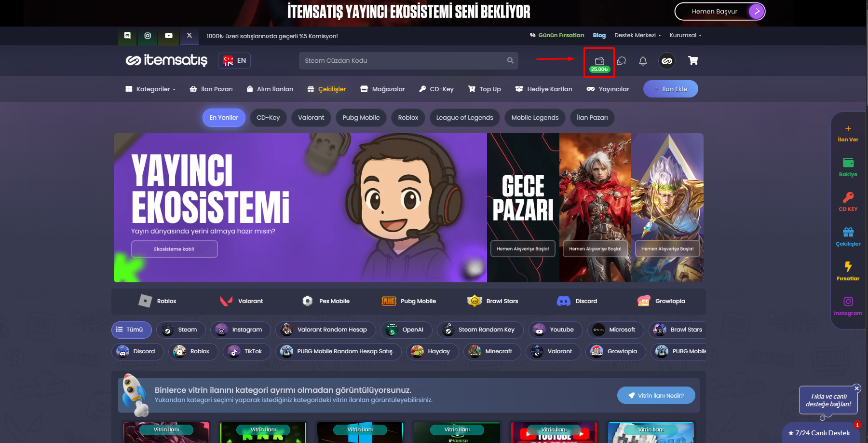868x443 pixels.
Task: Open 7/24 Canlı Destek chat
Action: pos(820,433)
